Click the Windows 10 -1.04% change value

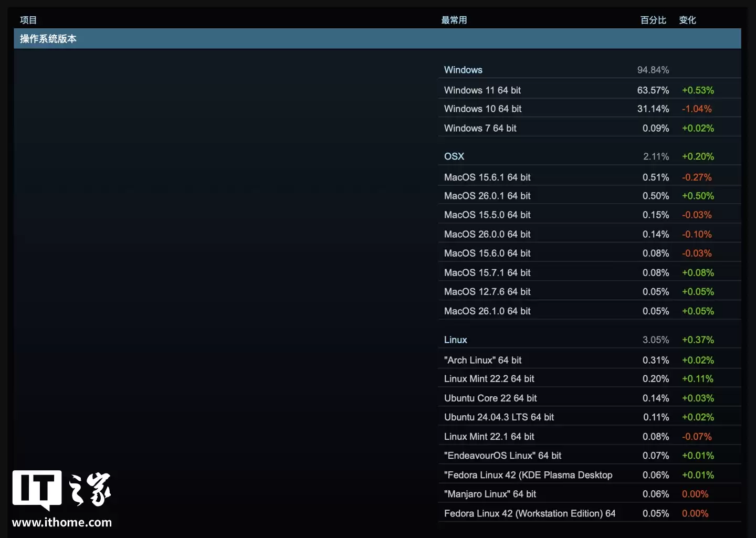(x=697, y=109)
